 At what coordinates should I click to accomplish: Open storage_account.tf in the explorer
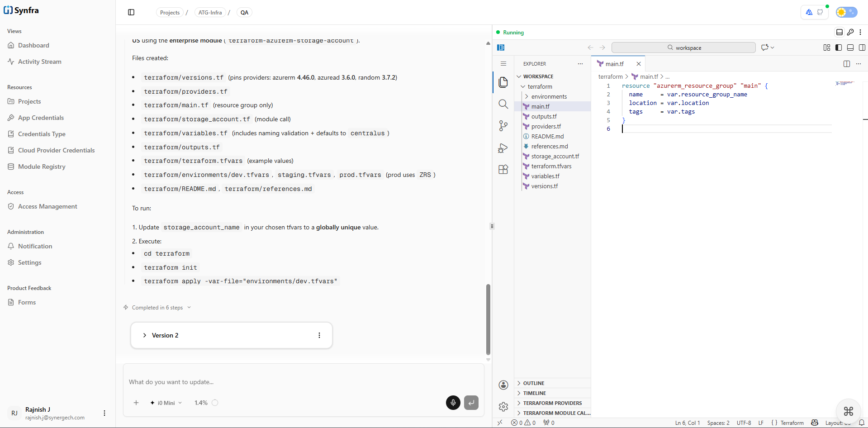[x=555, y=156]
